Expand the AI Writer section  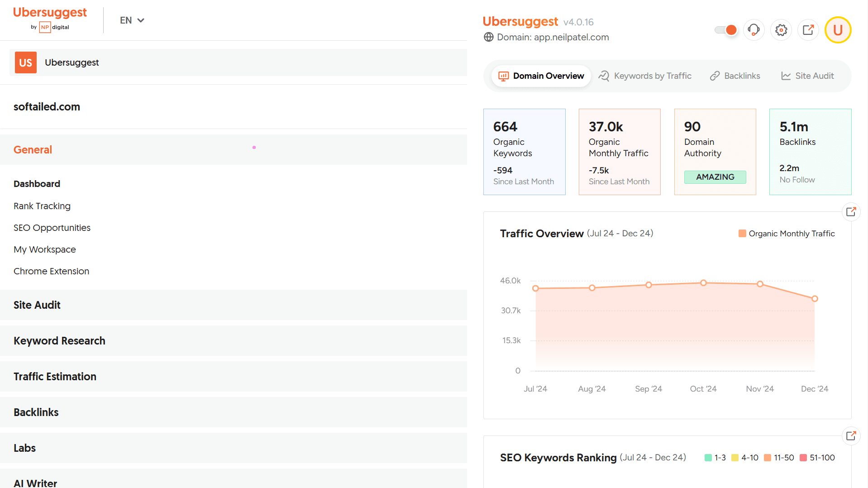point(234,479)
